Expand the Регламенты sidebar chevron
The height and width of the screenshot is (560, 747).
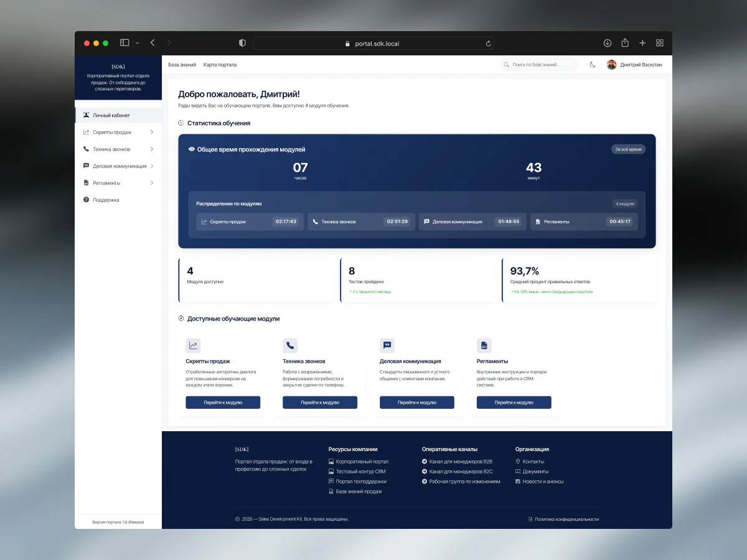(152, 183)
